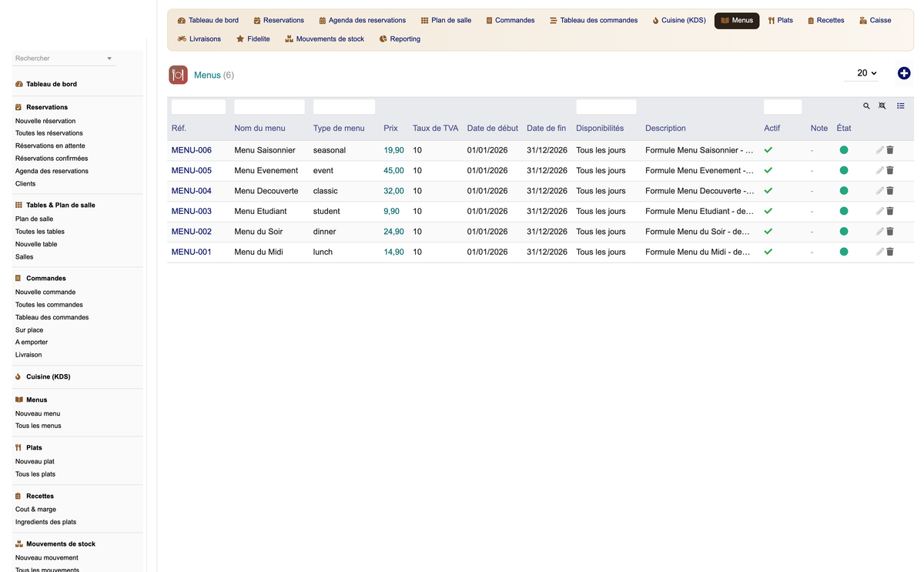Click the active checkmark for Menu Saisonnier
The width and height of the screenshot is (924, 572).
(x=768, y=150)
